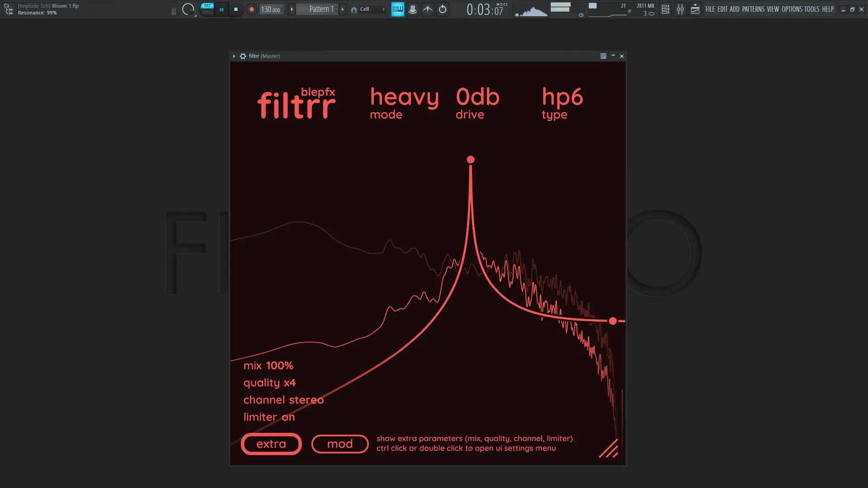Open the OPTIONS menu
Image resolution: width=868 pixels, height=488 pixels.
click(x=792, y=9)
